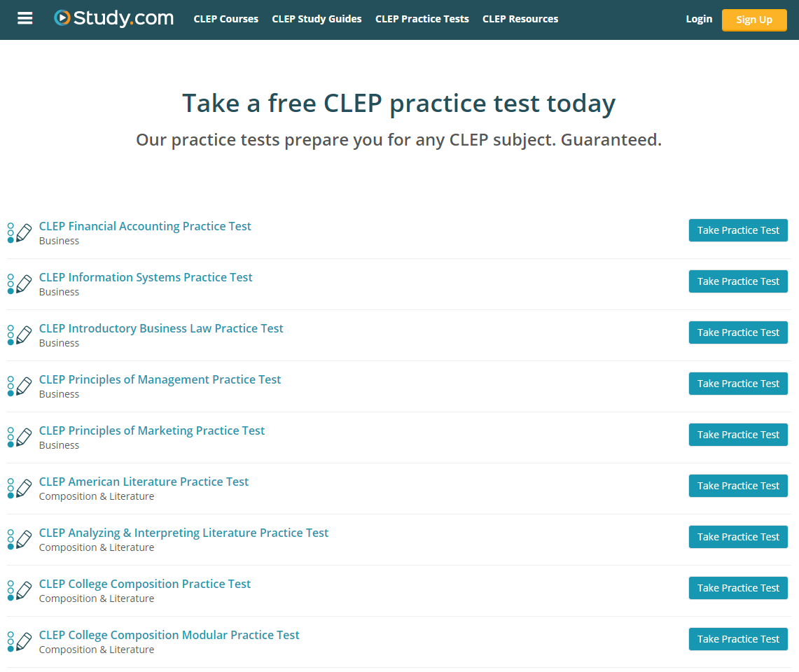799x672 pixels.
Task: Open the CLEP Financial Accounting Practice Test link
Action: 145,226
